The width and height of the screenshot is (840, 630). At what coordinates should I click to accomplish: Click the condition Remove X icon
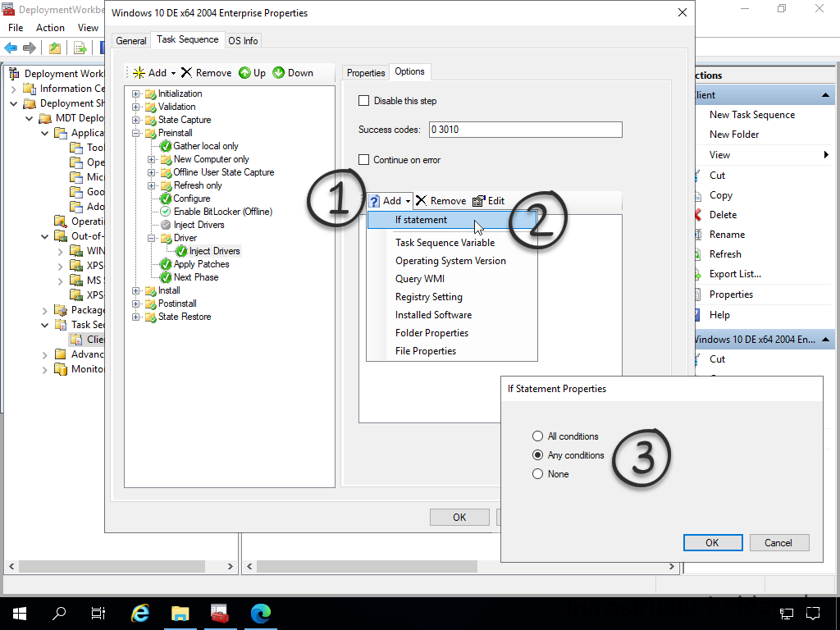pos(422,201)
